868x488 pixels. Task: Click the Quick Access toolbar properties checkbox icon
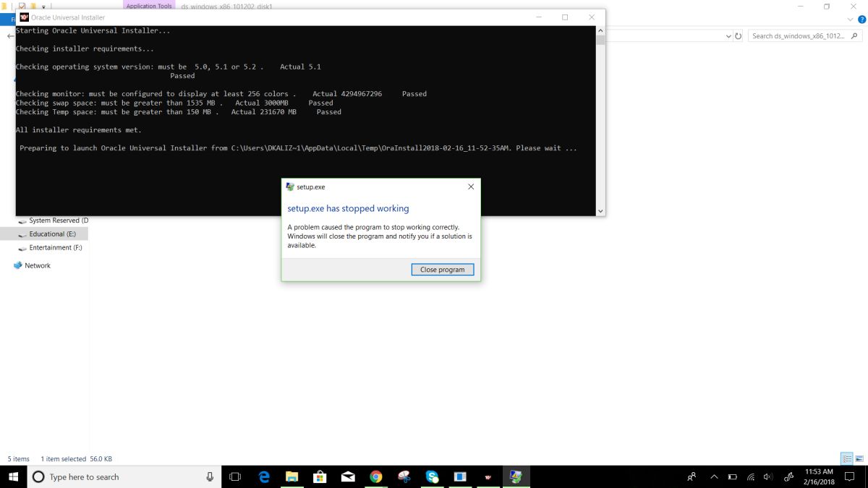point(22,6)
